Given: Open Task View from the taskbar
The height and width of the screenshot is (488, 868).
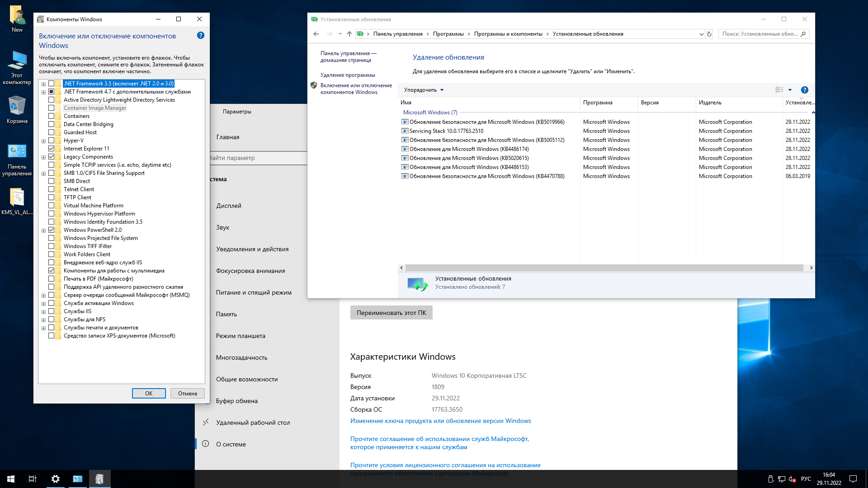Looking at the screenshot, I should coord(33,479).
